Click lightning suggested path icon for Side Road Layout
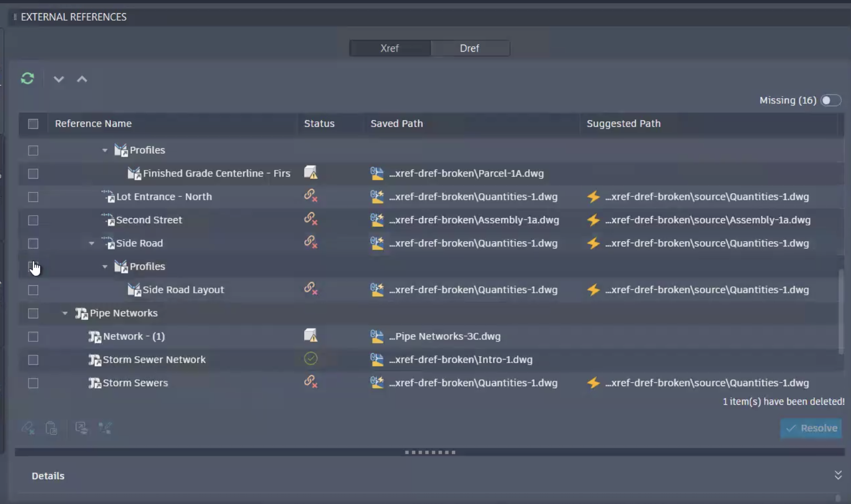This screenshot has width=851, height=504. click(x=594, y=290)
